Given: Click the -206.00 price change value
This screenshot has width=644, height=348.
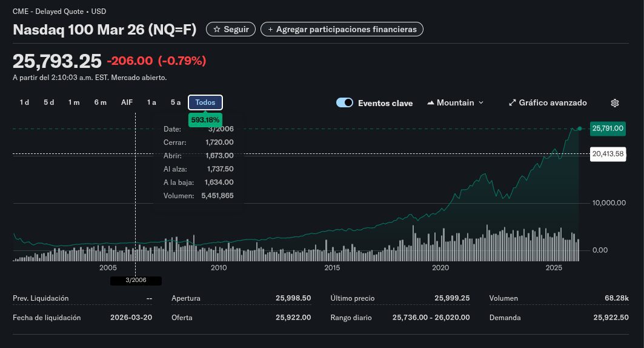Looking at the screenshot, I should (130, 61).
